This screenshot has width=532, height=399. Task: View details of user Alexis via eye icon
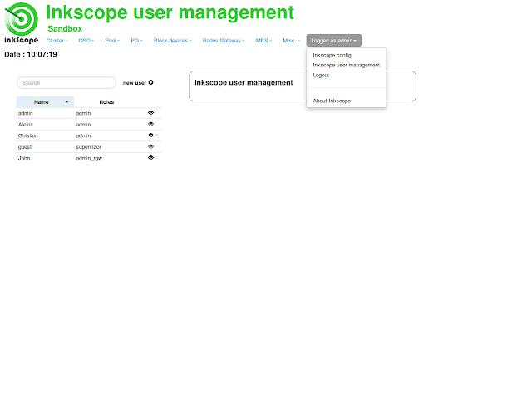point(151,124)
